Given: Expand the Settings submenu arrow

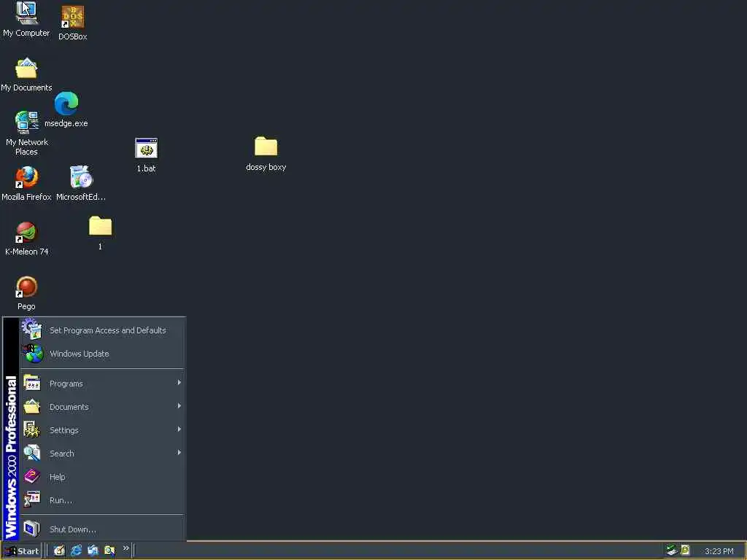Looking at the screenshot, I should click(179, 429).
